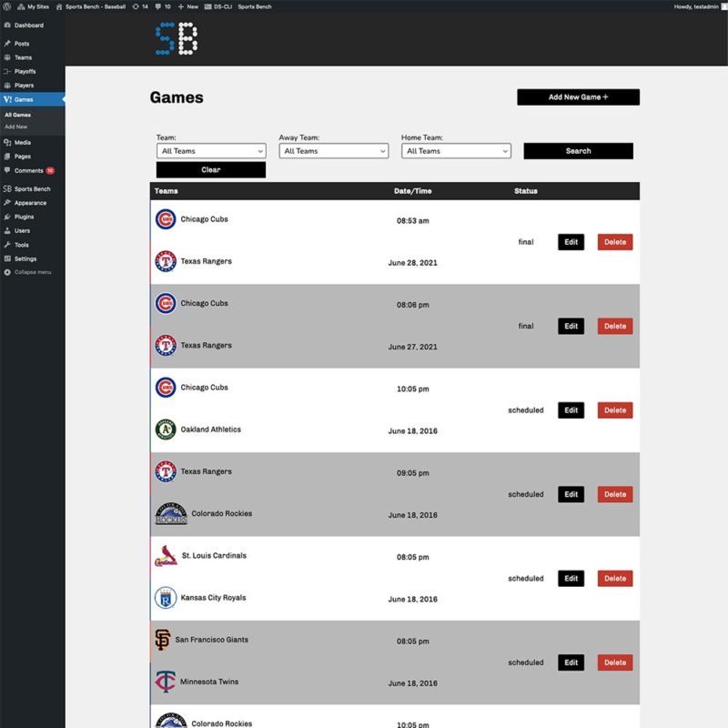Edit the June 27, 2021 Cubs game
The width and height of the screenshot is (728, 728).
click(571, 326)
